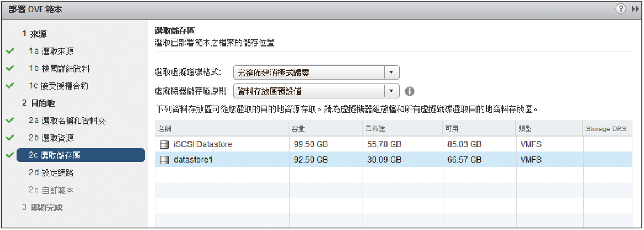The height and width of the screenshot is (230, 644).
Task: Click green checkmark beside step 1c
Action: pos(11,86)
